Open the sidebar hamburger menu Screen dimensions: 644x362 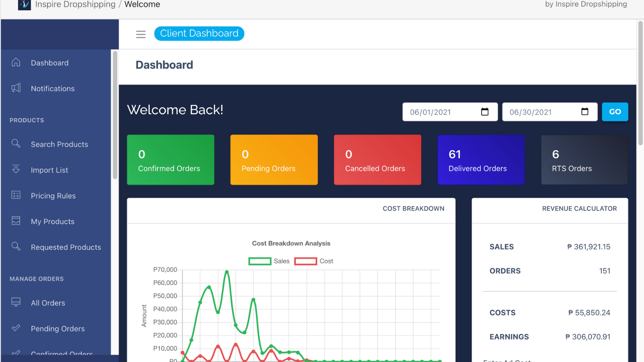tap(140, 34)
